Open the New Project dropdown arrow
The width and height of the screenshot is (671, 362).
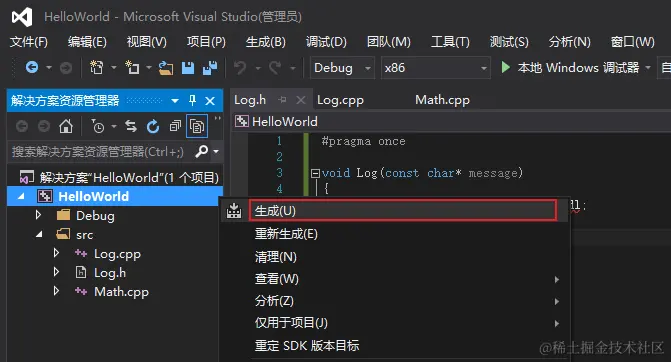coord(113,68)
